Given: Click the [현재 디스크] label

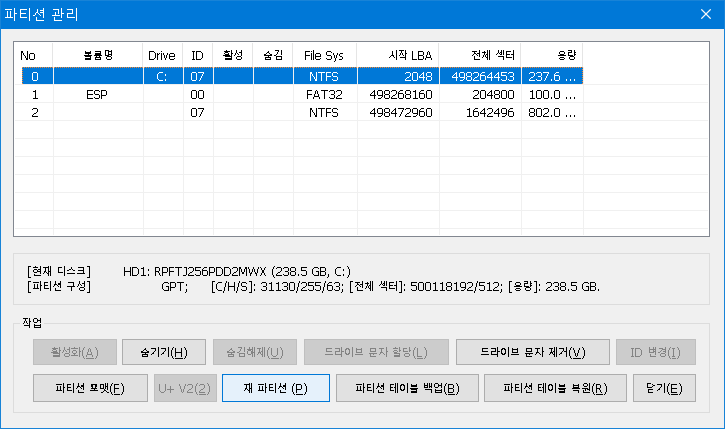Looking at the screenshot, I should [59, 271].
